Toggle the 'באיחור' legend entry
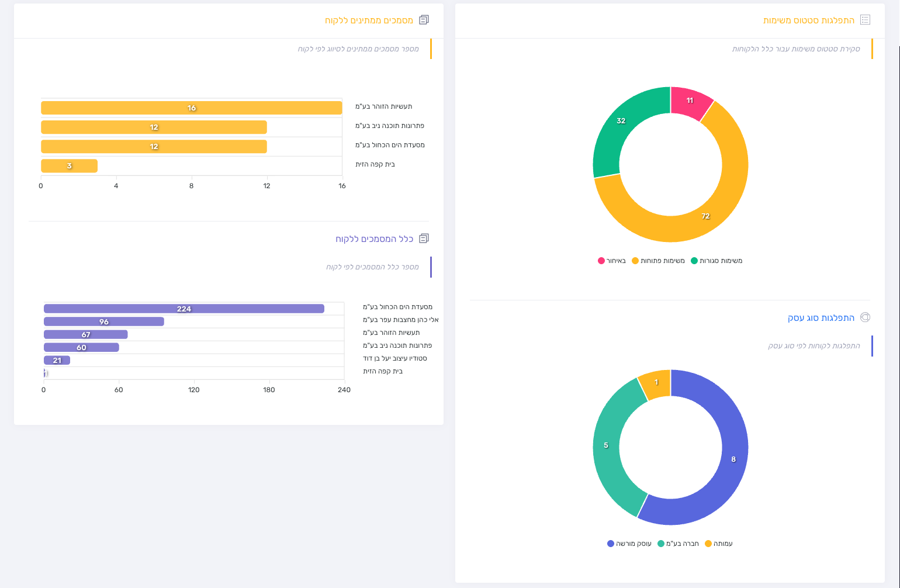The width and height of the screenshot is (900, 588). coord(612,261)
